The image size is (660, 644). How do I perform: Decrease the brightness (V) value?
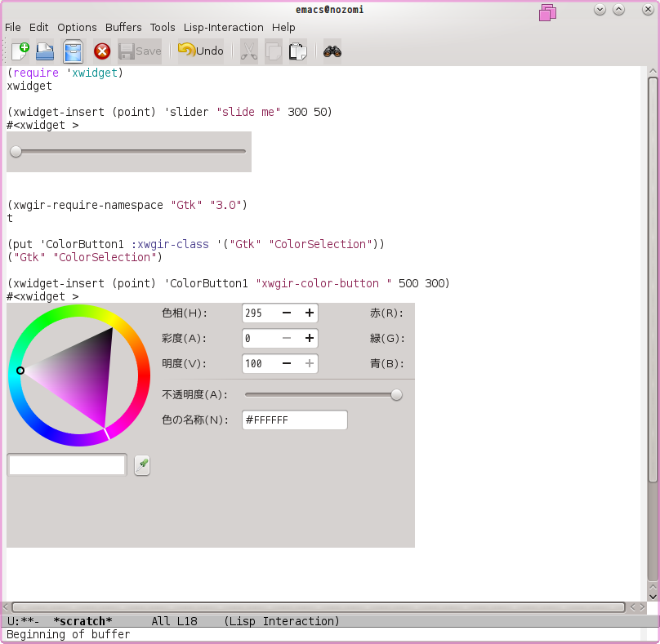(287, 363)
